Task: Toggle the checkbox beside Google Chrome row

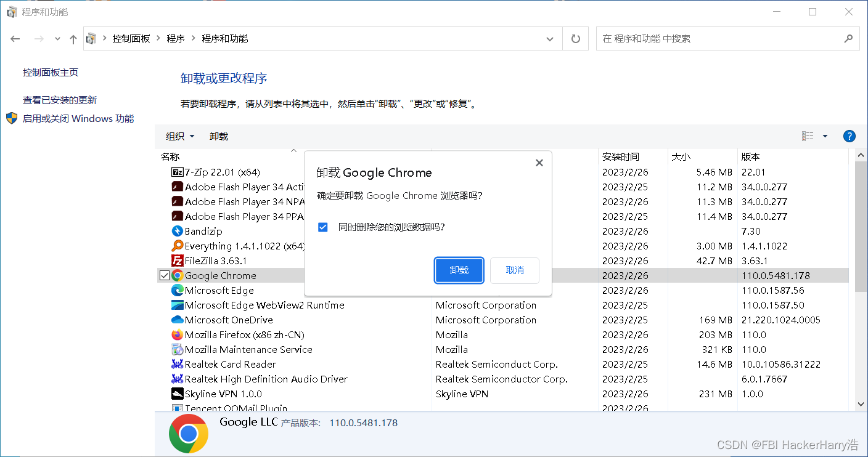Action: pos(164,275)
